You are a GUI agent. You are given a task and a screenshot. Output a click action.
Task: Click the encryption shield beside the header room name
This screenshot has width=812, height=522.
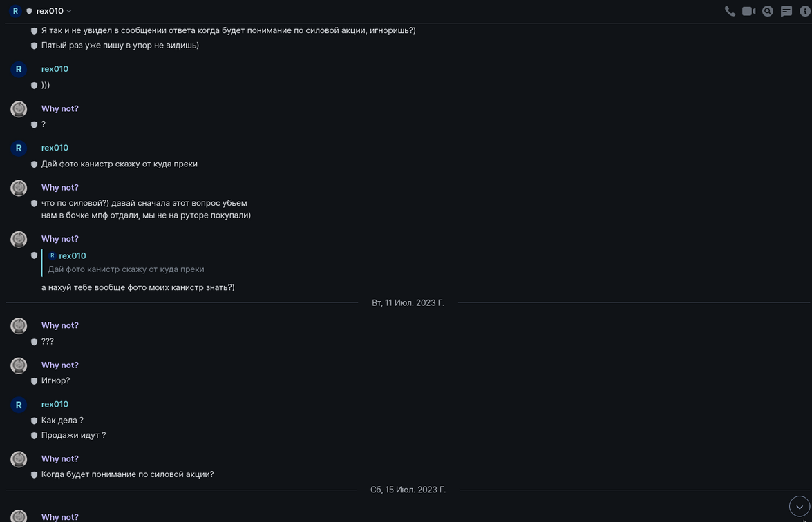pos(29,11)
